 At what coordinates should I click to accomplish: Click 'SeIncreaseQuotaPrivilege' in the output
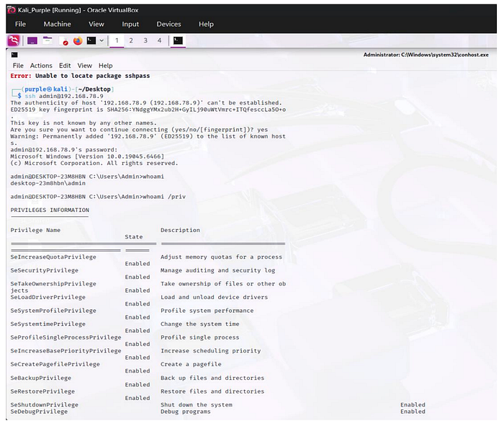53,257
